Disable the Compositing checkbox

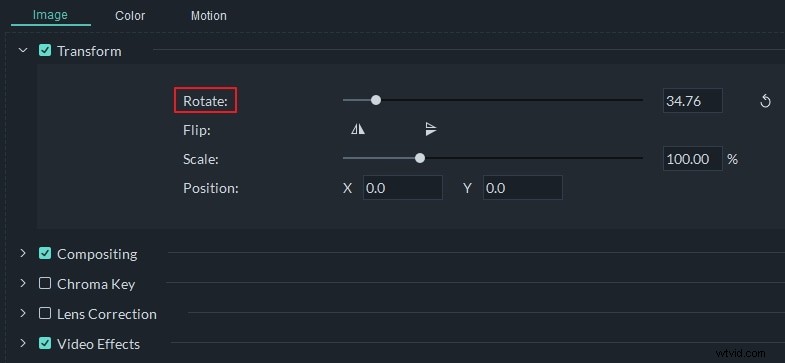click(45, 253)
